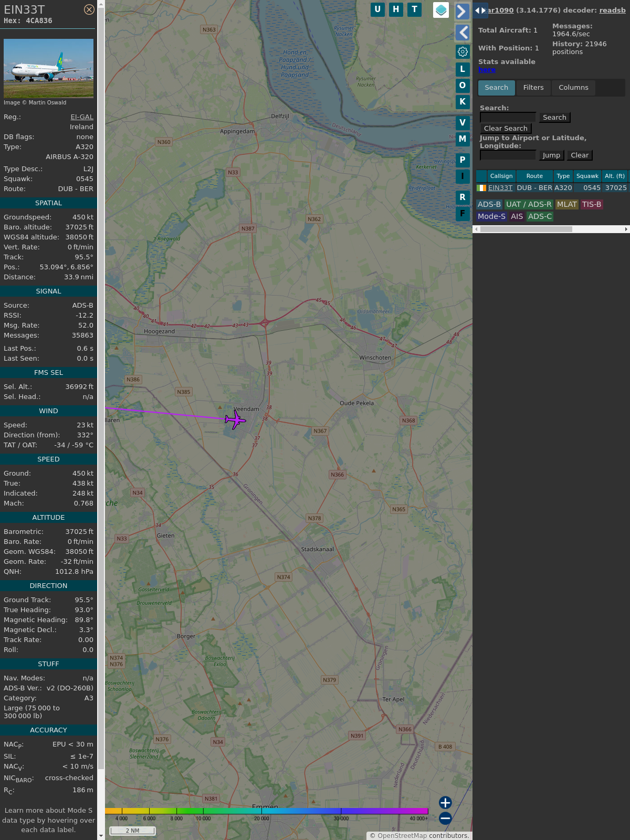
Task: Open the EI-GAL registration link
Action: click(82, 117)
